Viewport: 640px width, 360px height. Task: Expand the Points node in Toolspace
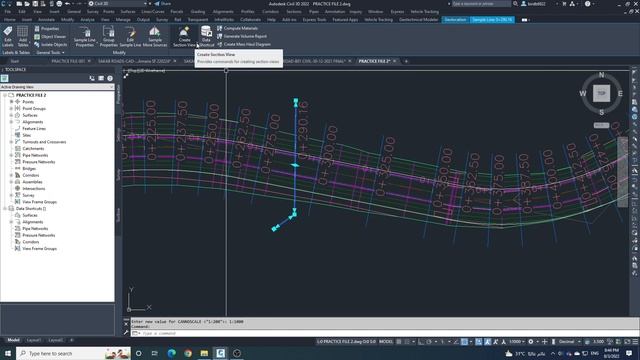tap(11, 102)
